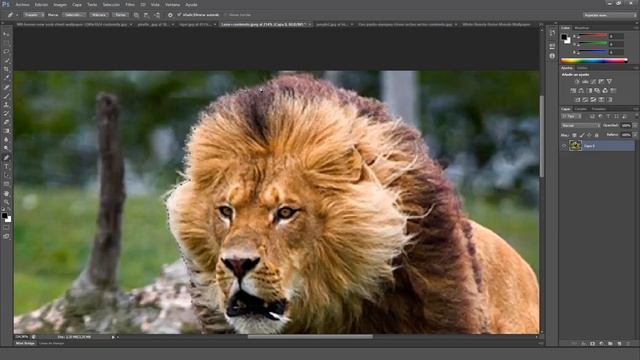Screen dimensions: 640x360
Task: Open the Pen tool preset picker
Action: coord(11,15)
